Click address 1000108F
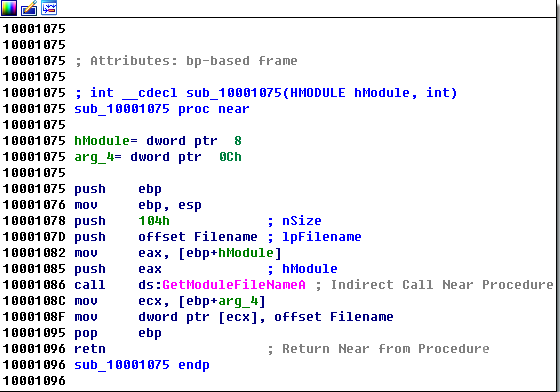 pyautogui.click(x=34, y=317)
